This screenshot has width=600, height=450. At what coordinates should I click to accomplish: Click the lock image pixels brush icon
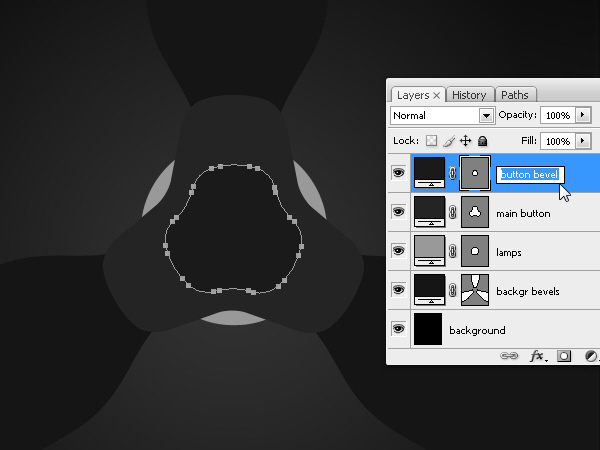449,141
